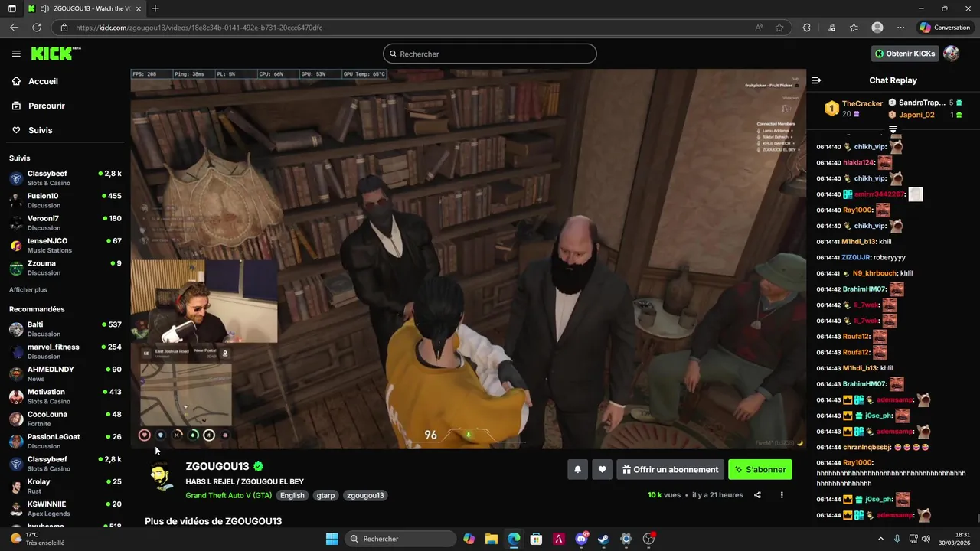Open marvel_fitness recommended channel
The width and height of the screenshot is (980, 551).
(65, 351)
